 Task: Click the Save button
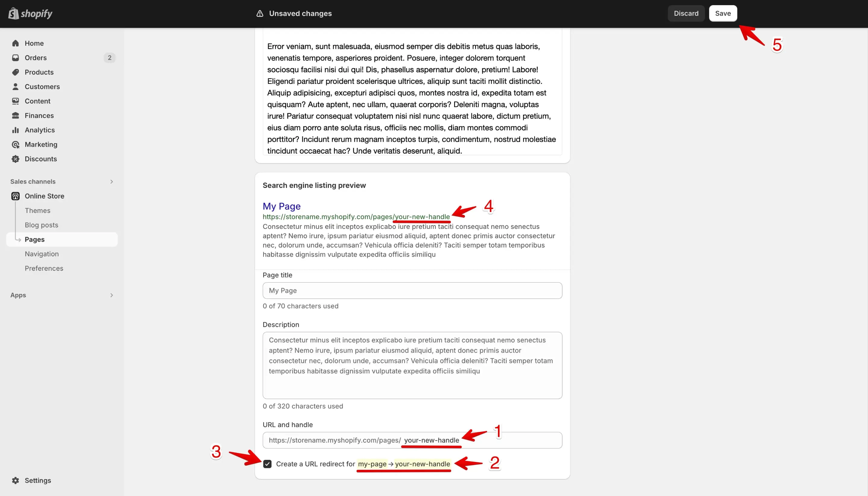coord(723,13)
